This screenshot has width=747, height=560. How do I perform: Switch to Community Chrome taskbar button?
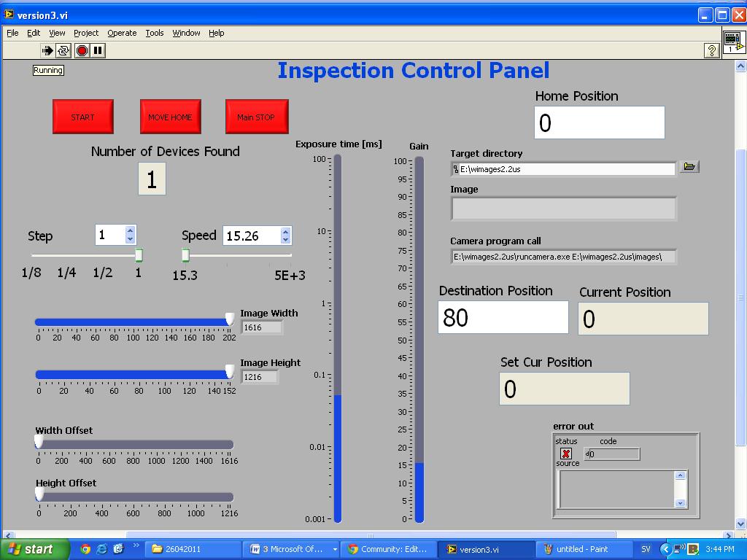[x=388, y=549]
